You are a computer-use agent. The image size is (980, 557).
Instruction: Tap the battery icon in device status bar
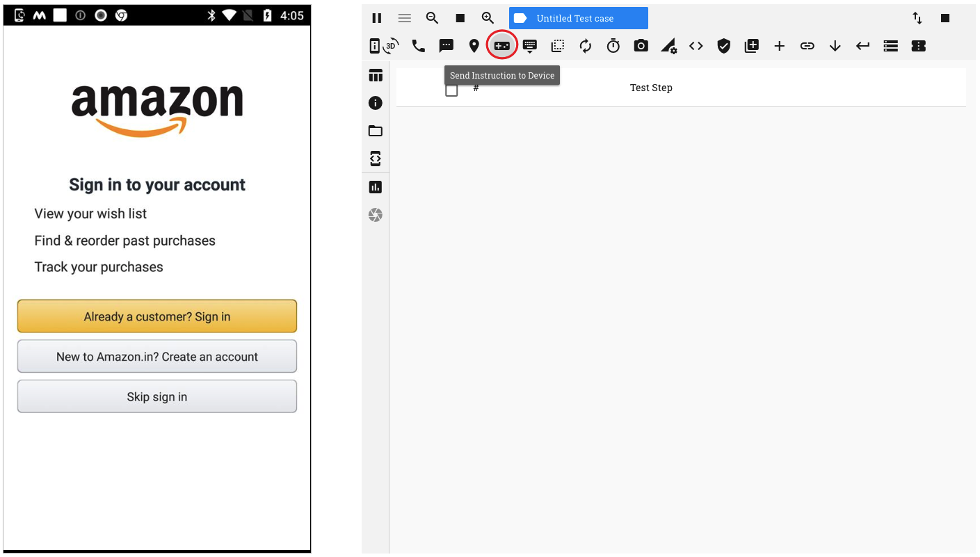(x=267, y=15)
